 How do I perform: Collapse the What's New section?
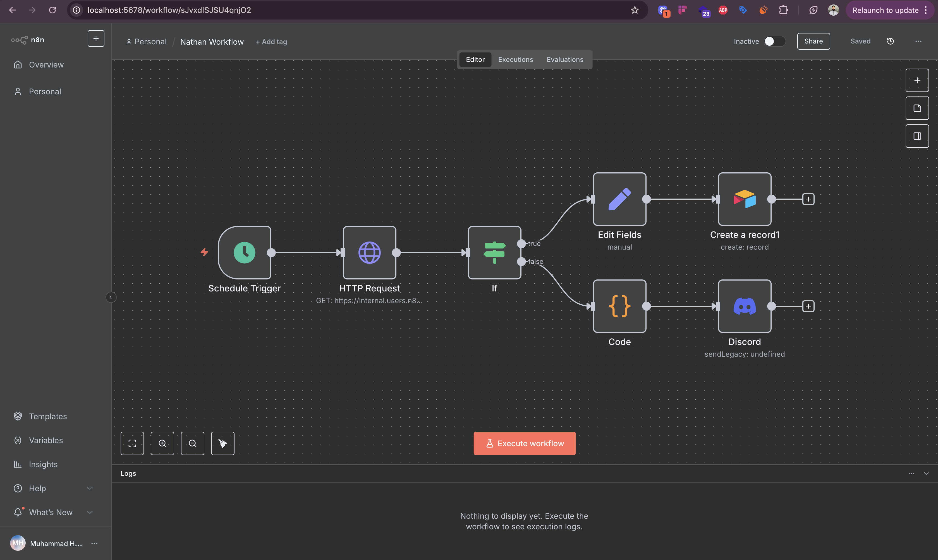click(90, 512)
